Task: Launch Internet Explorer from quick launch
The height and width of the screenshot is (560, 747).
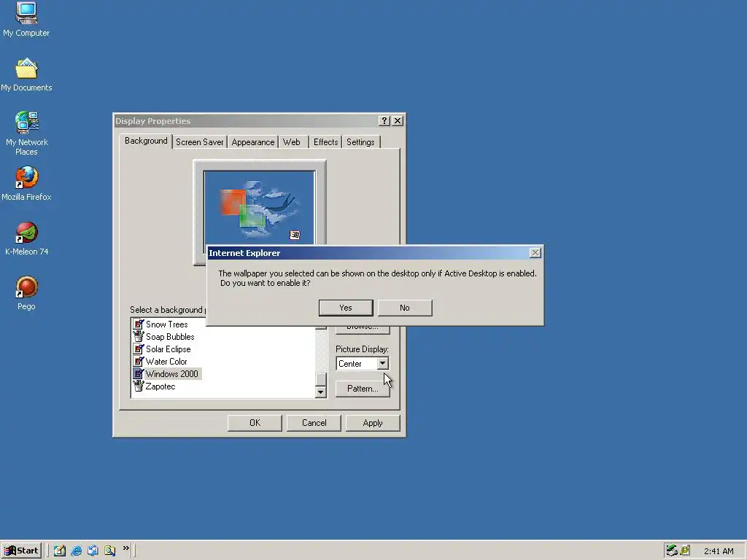Action: 76,551
